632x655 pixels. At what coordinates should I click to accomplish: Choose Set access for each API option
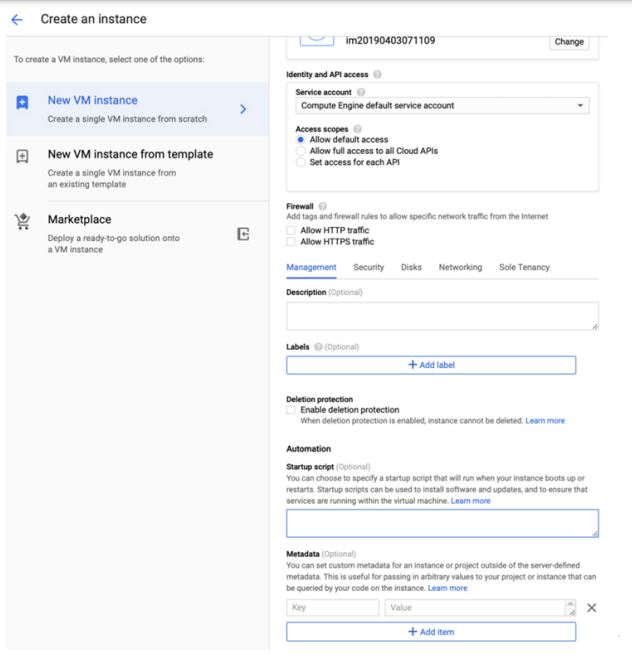point(301,162)
